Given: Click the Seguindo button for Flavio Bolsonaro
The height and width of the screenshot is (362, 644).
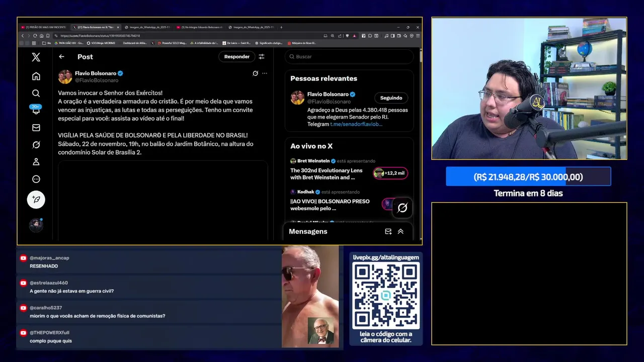Looking at the screenshot, I should (x=391, y=98).
